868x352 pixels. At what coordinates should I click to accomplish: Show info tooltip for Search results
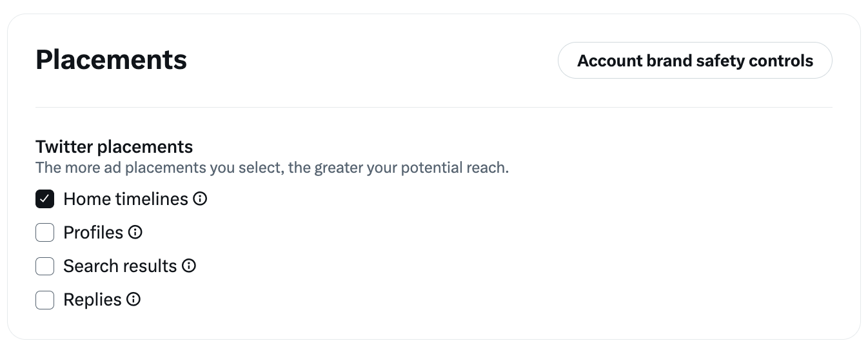tap(189, 266)
